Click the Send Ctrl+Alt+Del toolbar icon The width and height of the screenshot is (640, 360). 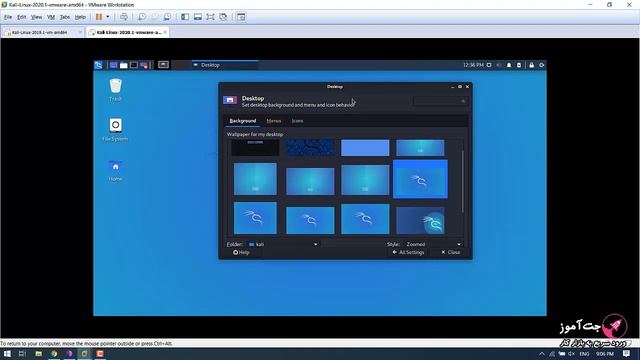(124, 17)
